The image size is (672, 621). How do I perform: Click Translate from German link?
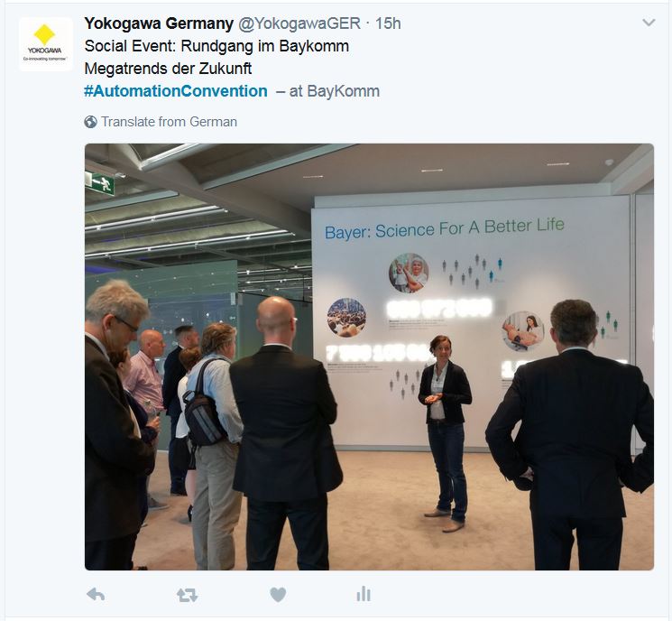(169, 122)
